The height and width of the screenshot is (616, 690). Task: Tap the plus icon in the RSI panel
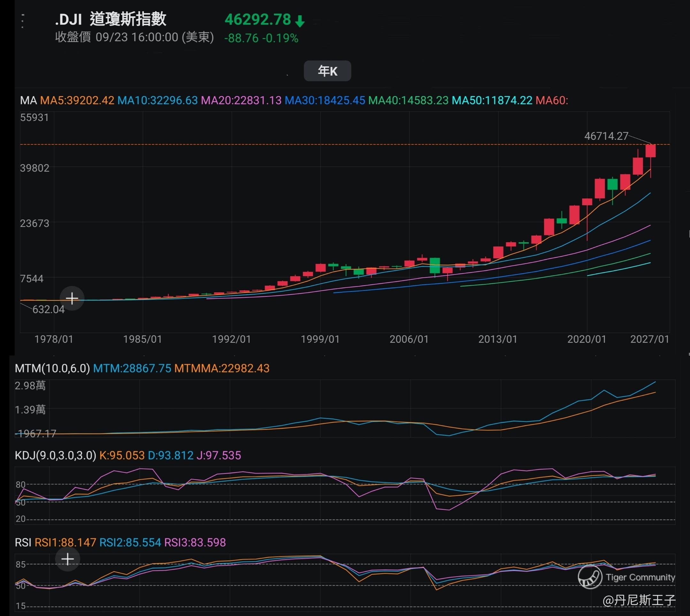[x=67, y=559]
